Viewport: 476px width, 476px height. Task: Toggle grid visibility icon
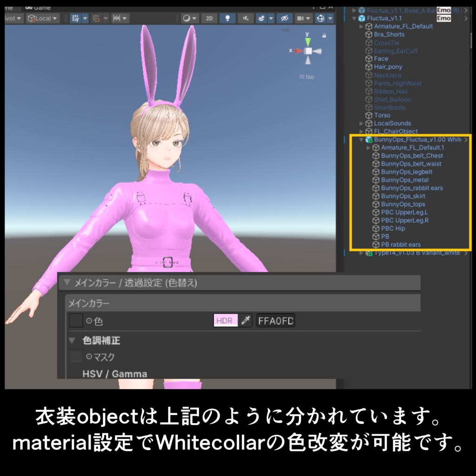click(x=75, y=18)
